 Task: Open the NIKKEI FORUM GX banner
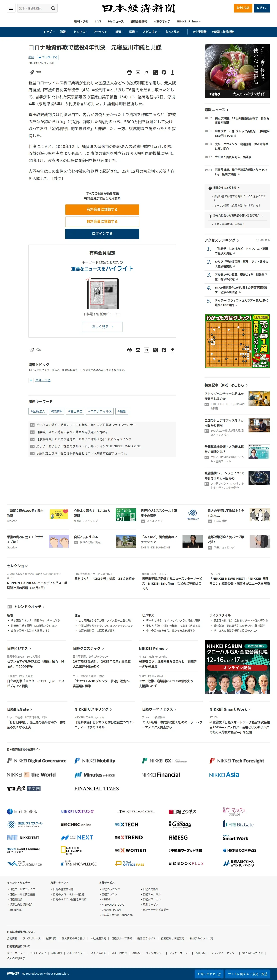(238, 667)
